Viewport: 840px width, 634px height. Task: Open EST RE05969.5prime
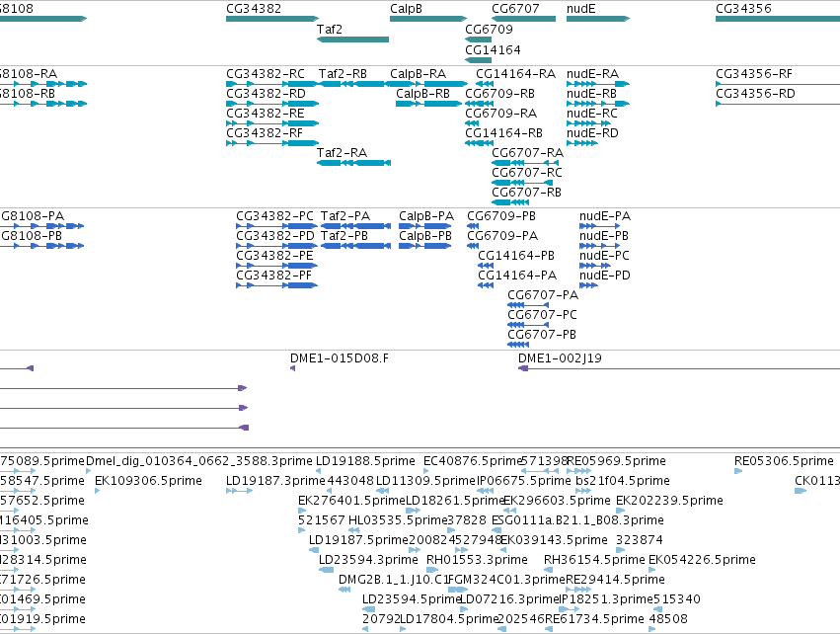617,461
